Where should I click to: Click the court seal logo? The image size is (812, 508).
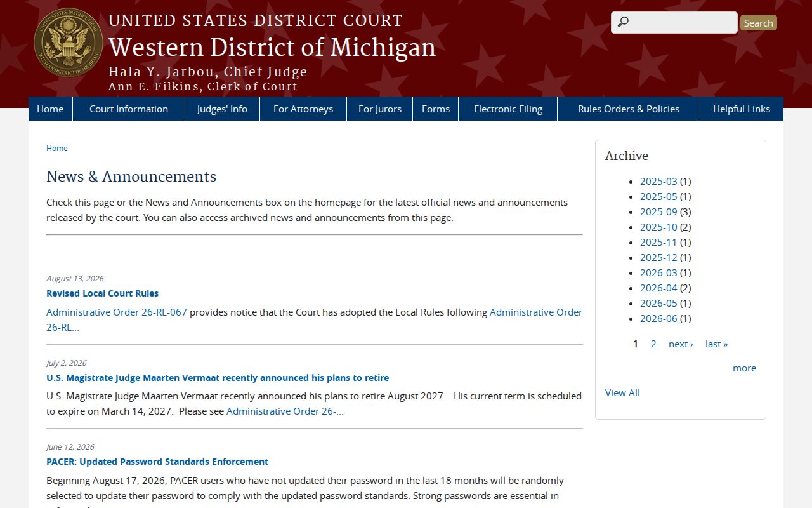click(x=69, y=43)
